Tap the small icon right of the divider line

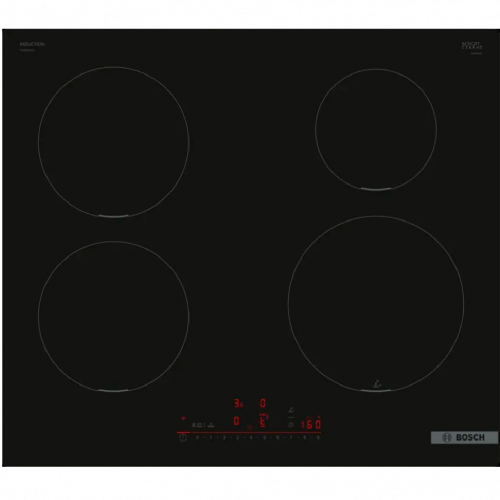[211, 425]
